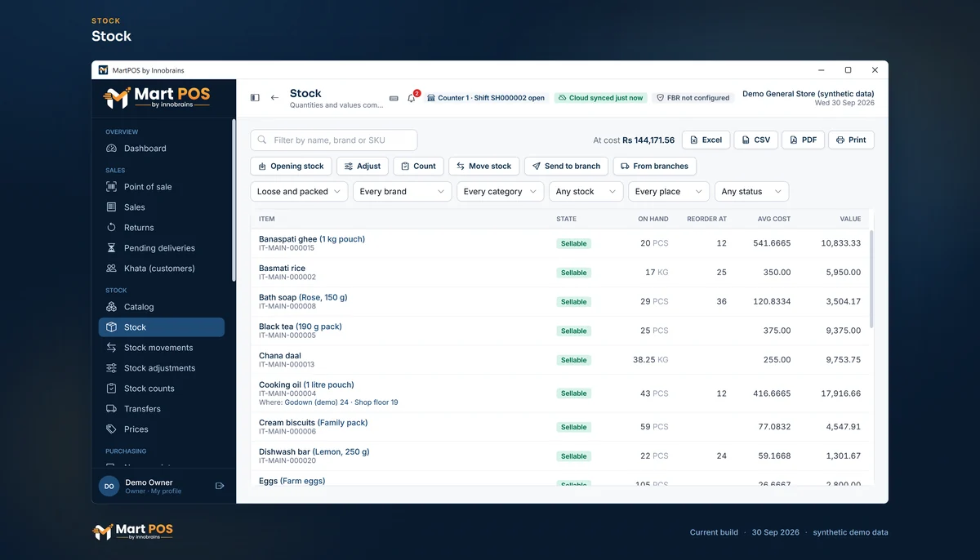Open the Every place dropdown
Screen dimensions: 980x560
pyautogui.click(x=669, y=192)
